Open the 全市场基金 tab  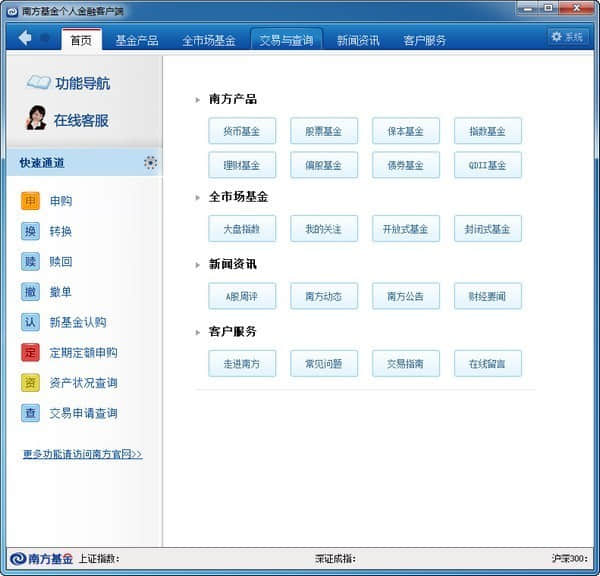[209, 40]
